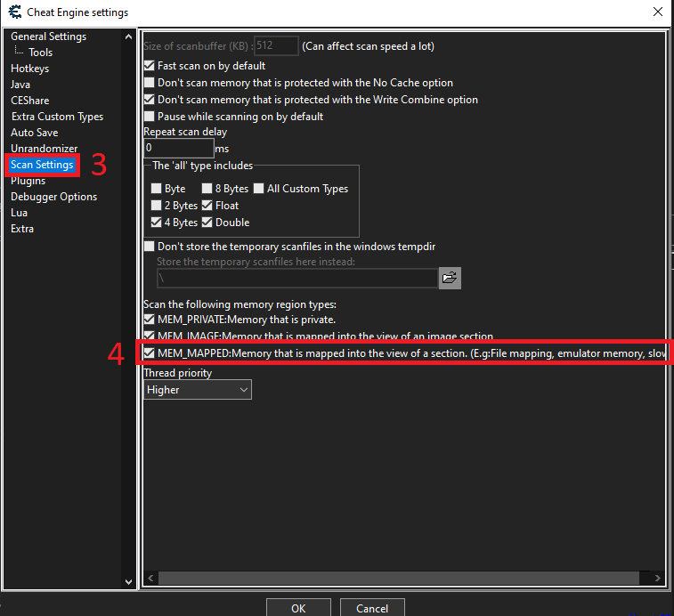Close the Cheat Engine settings window

pos(658,12)
